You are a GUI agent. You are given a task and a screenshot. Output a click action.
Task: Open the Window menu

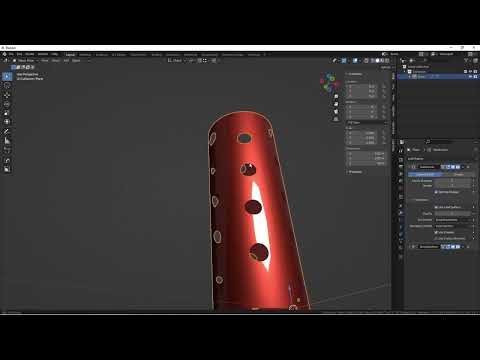[x=43, y=54]
